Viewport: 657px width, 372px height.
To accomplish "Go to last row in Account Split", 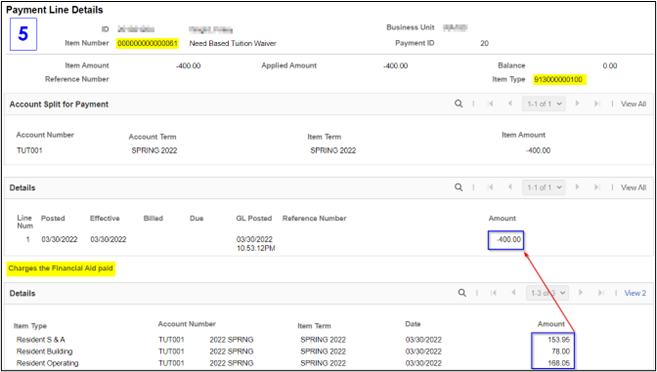I will [598, 104].
